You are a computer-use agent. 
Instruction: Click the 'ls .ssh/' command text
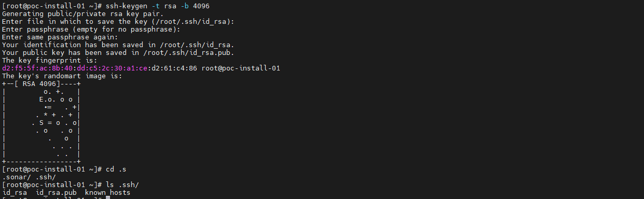pos(122,184)
